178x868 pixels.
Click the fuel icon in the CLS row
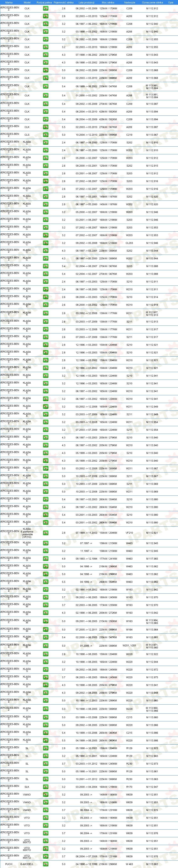46,135
